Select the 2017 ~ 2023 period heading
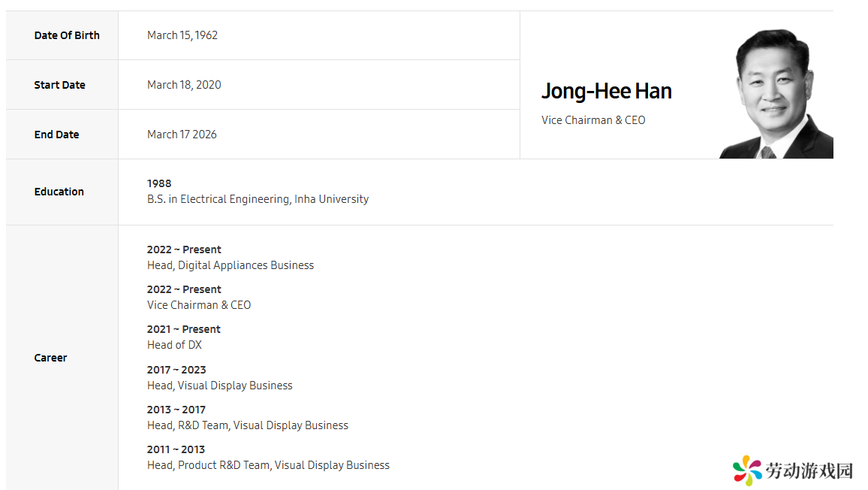 point(176,370)
